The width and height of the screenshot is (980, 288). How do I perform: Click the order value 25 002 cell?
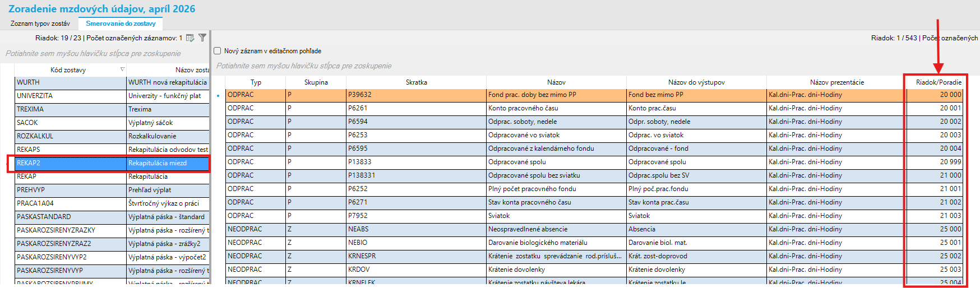[x=935, y=256]
